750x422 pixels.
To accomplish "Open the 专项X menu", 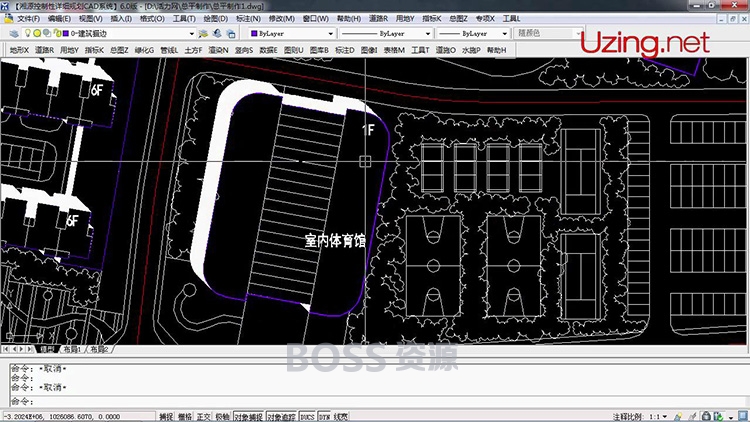I will [x=485, y=18].
